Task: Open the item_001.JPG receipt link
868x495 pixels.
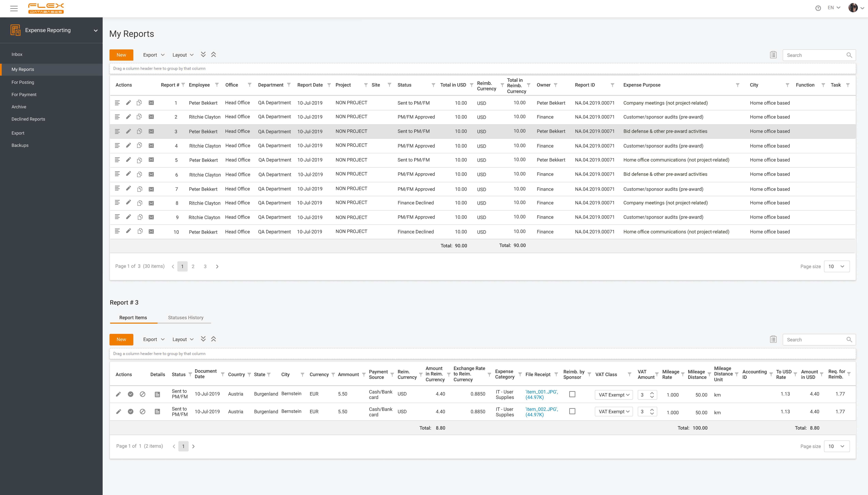Action: [541, 392]
